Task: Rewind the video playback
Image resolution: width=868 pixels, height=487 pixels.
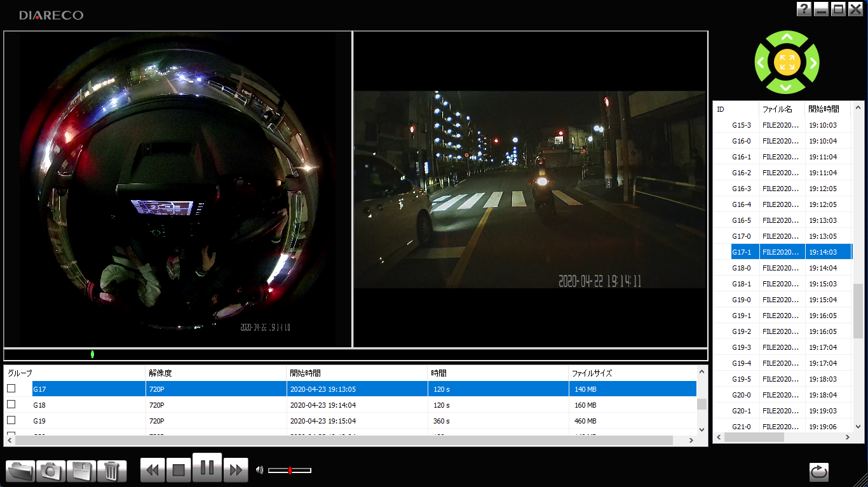Action: click(x=153, y=470)
